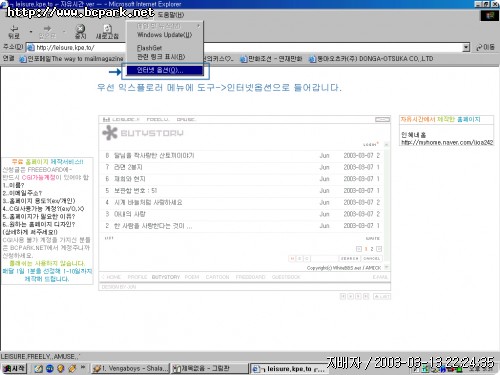This screenshot has height=375, width=500.
Task: Click the mthome.naver.com homepage link
Action: click(447, 142)
